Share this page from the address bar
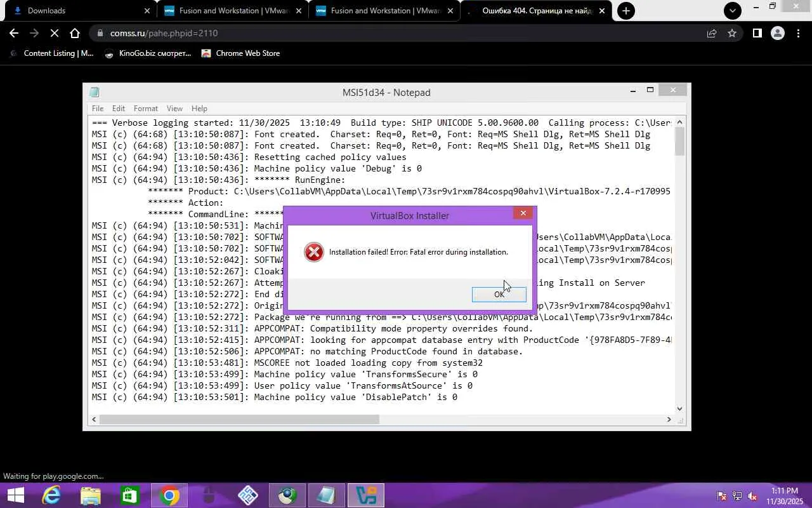Image resolution: width=812 pixels, height=508 pixels. 712,33
